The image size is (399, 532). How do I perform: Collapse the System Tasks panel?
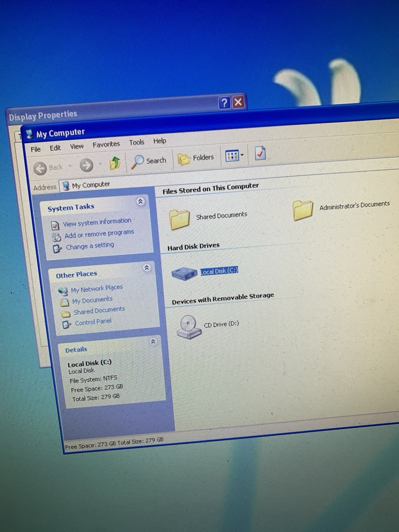click(x=141, y=201)
